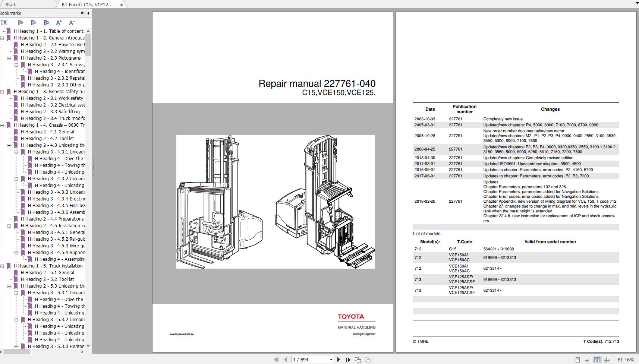Jump to the last page
This screenshot has height=364, width=639.
click(348, 360)
